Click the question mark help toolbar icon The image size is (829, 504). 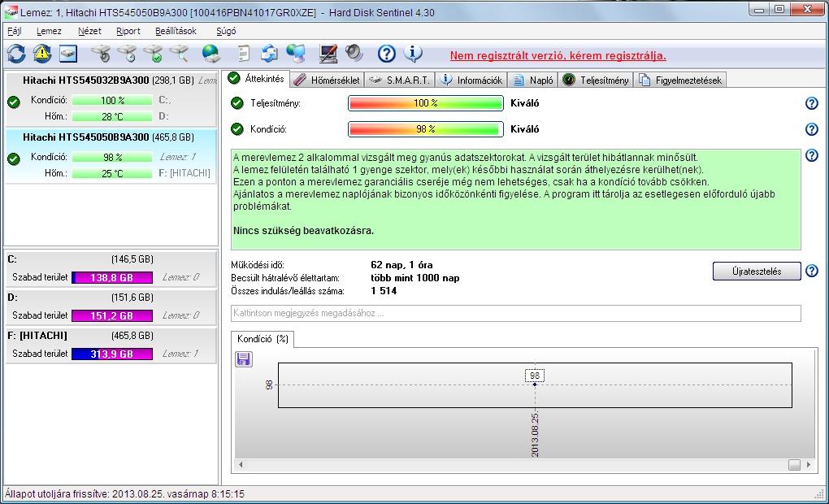[387, 54]
